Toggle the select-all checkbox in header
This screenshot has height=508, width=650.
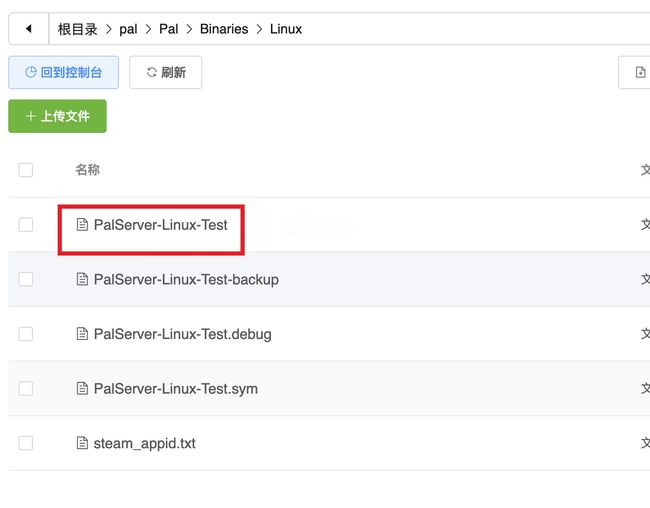pyautogui.click(x=26, y=170)
